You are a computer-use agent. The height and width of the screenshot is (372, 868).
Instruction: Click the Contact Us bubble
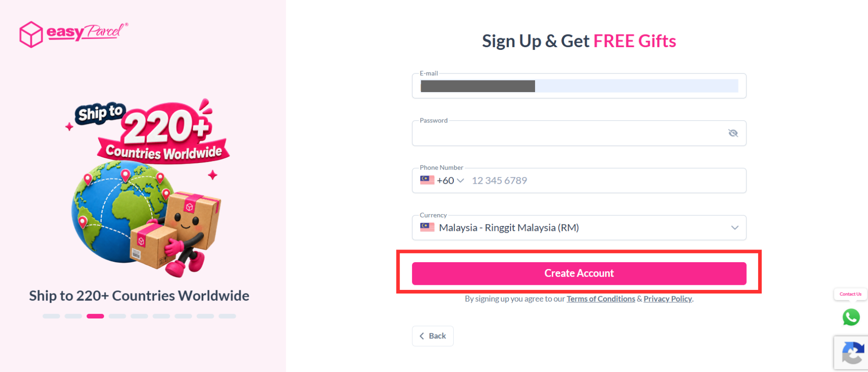pos(850,294)
